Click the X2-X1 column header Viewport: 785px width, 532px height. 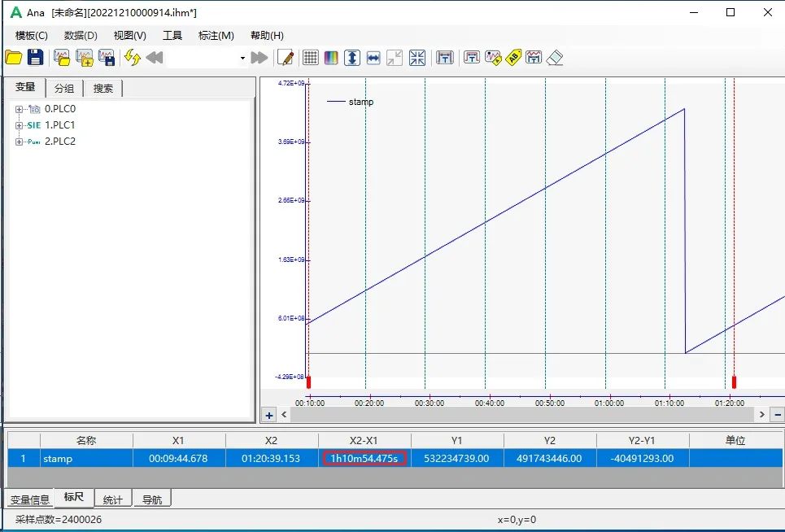364,440
